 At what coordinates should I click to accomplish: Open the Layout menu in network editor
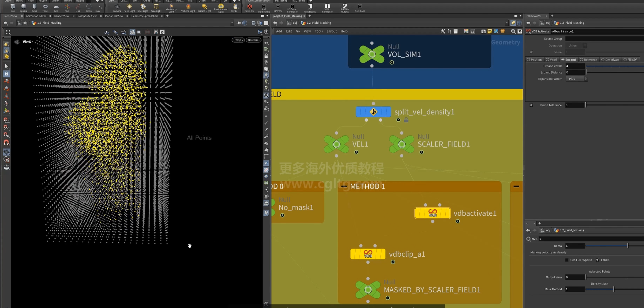point(331,31)
